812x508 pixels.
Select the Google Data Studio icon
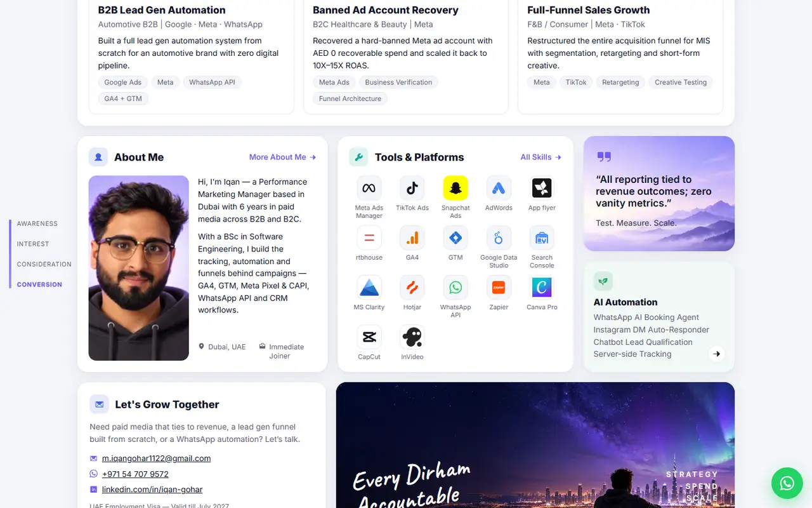[x=499, y=237]
